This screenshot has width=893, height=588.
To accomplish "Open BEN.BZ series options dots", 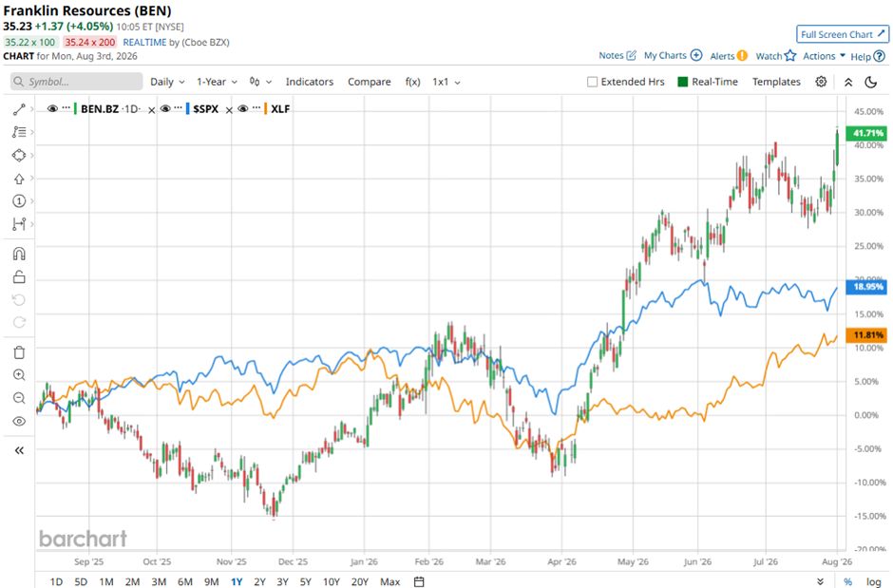I will pos(66,107).
